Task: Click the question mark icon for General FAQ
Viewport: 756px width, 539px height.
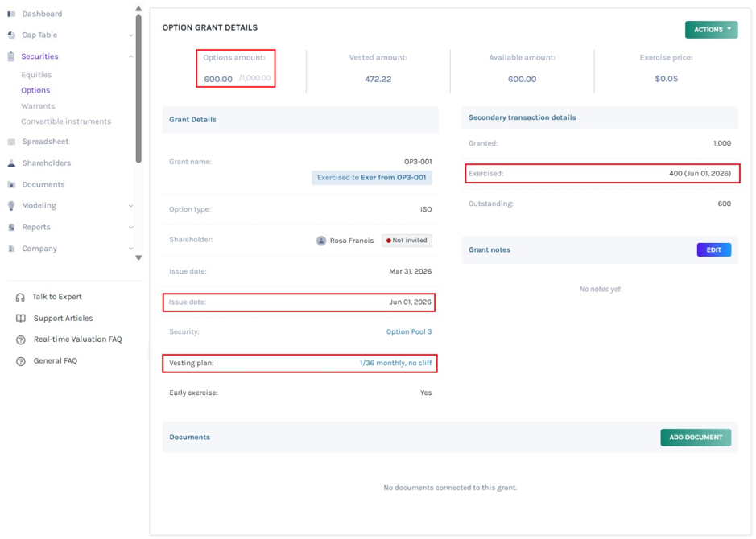Action: coord(21,361)
